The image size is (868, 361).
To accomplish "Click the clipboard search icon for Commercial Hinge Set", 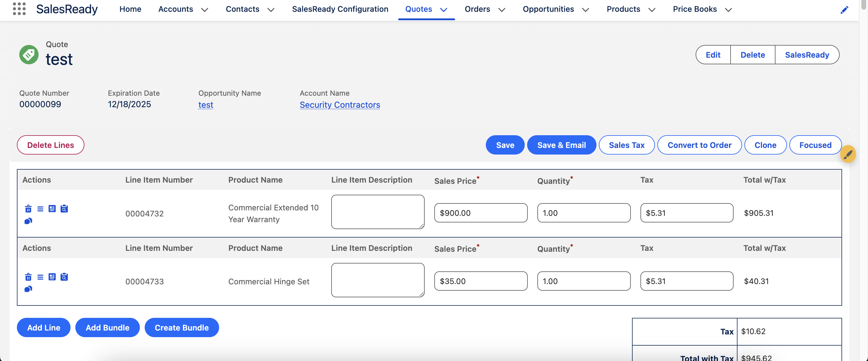I will pyautogui.click(x=64, y=277).
